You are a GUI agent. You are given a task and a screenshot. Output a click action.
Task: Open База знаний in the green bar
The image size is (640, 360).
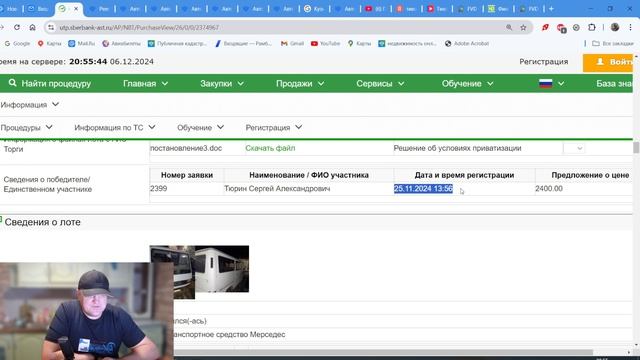click(x=614, y=83)
